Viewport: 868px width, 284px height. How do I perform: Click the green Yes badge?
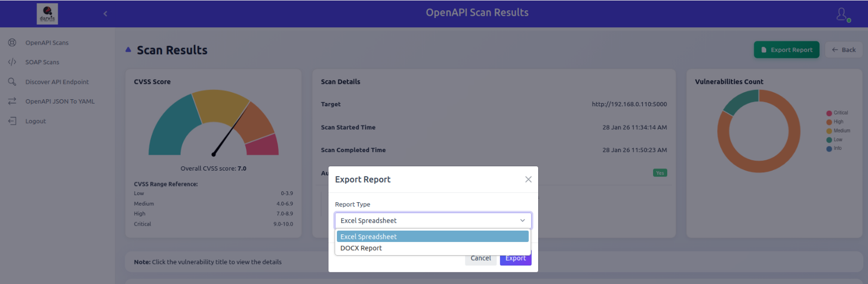point(660,173)
